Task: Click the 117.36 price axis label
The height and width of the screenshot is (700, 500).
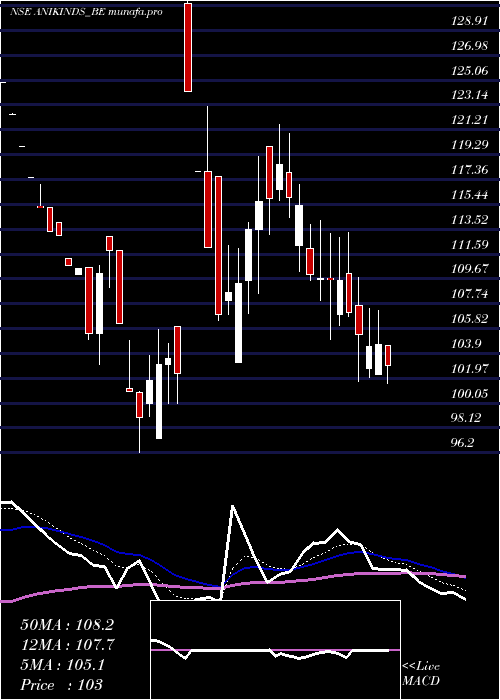Action: tap(468, 170)
